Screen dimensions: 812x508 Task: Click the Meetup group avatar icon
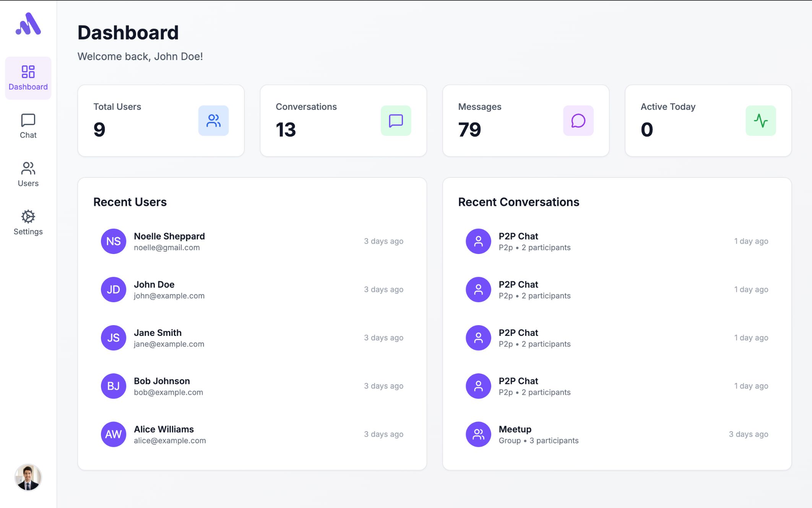coord(478,434)
